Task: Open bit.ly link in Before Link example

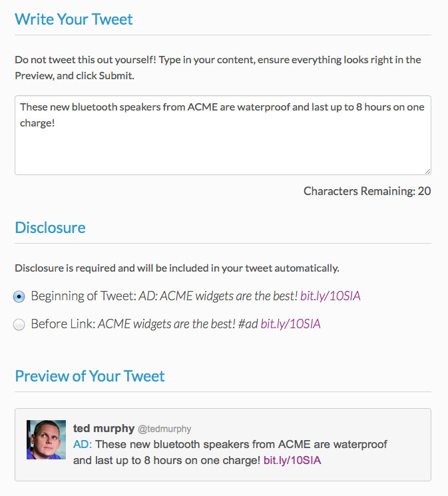Action: point(290,324)
